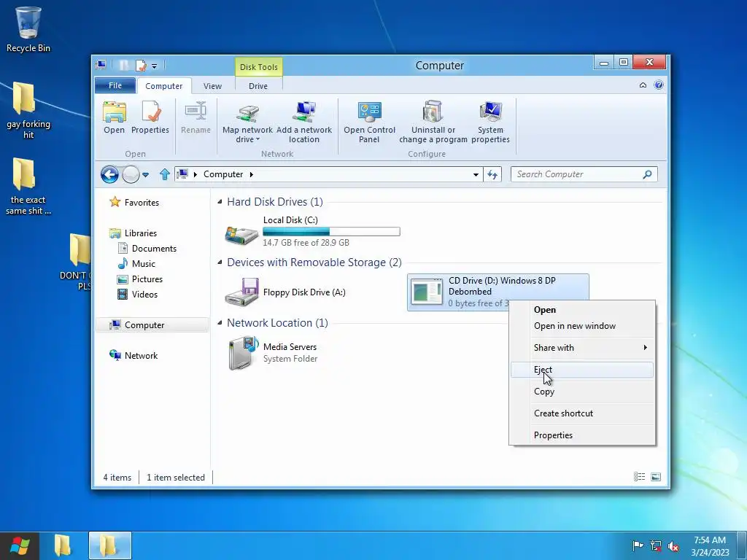Click the active Computer window taskbar button
This screenshot has height=560, width=747.
pos(109,545)
